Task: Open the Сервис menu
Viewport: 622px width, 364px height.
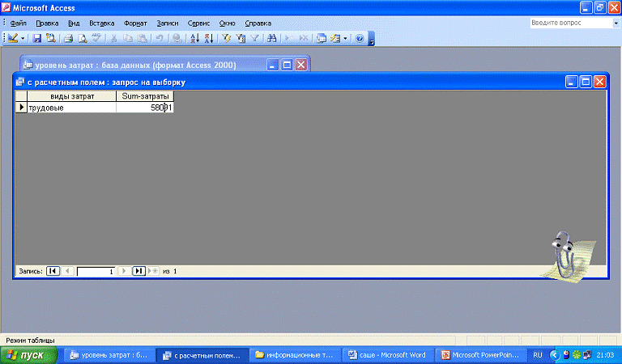Action: 198,23
